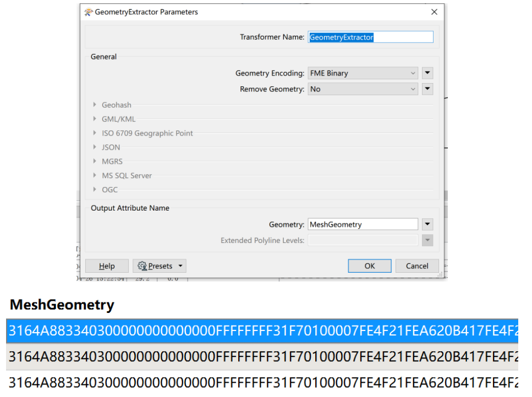
Task: Select the highlighted first MeshGeometry row
Action: 262,331
